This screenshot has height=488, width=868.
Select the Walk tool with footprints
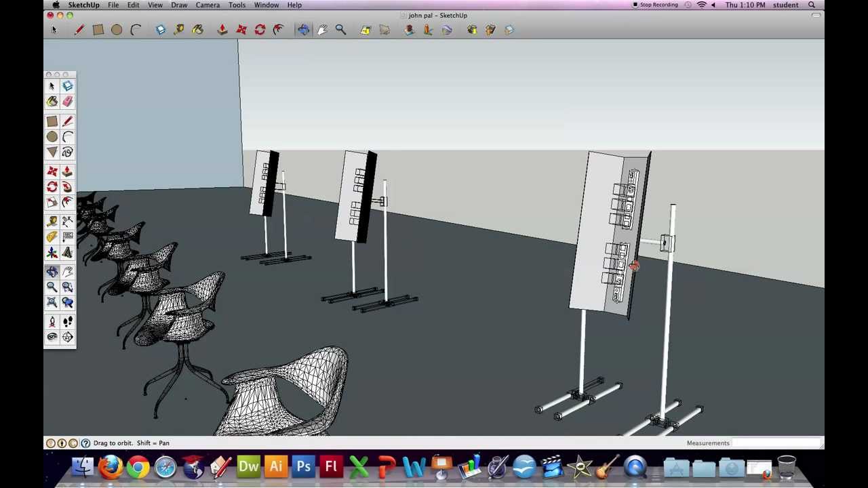[x=67, y=322]
